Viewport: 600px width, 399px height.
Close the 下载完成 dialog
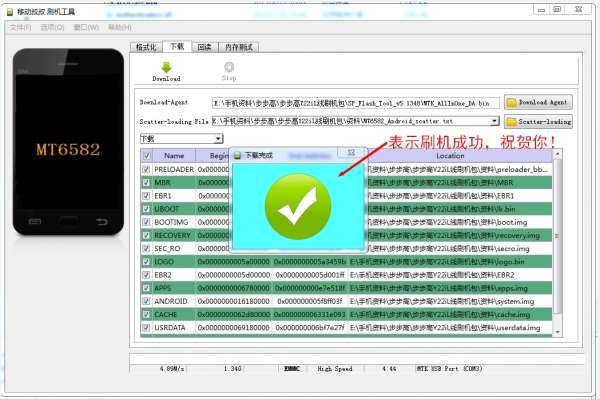click(351, 153)
